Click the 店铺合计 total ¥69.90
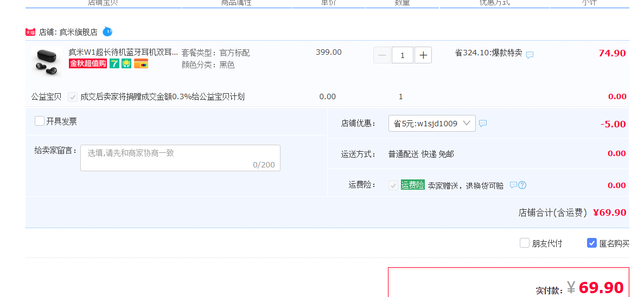644x297 pixels. [x=609, y=212]
